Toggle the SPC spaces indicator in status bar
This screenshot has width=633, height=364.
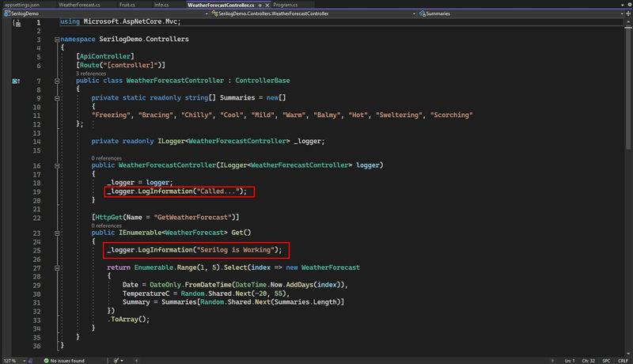[606, 360]
